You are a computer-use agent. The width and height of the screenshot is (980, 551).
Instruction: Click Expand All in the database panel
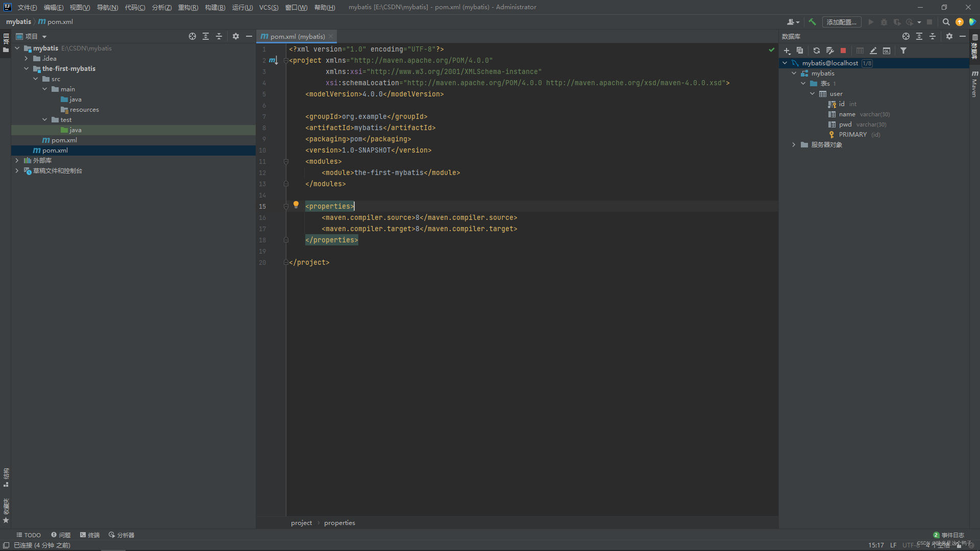point(919,36)
